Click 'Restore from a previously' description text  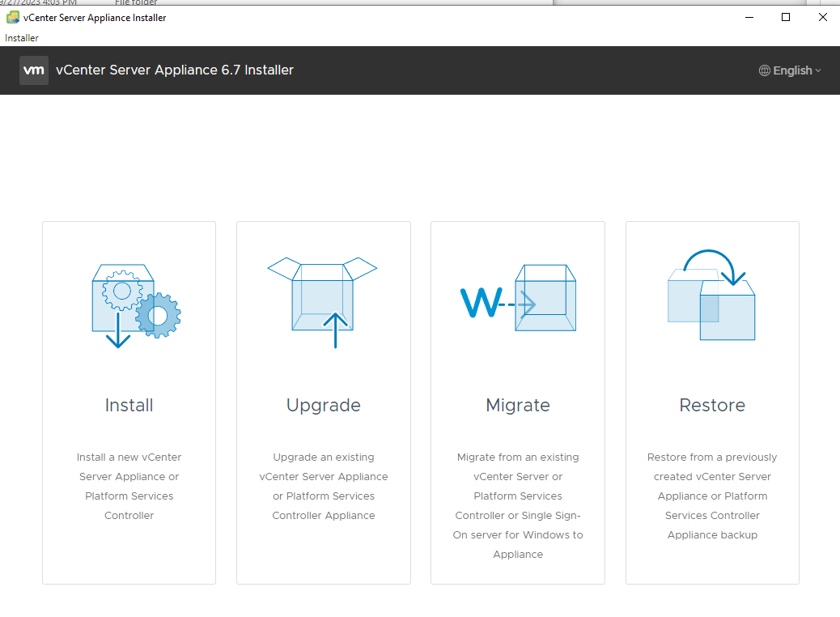(x=712, y=457)
